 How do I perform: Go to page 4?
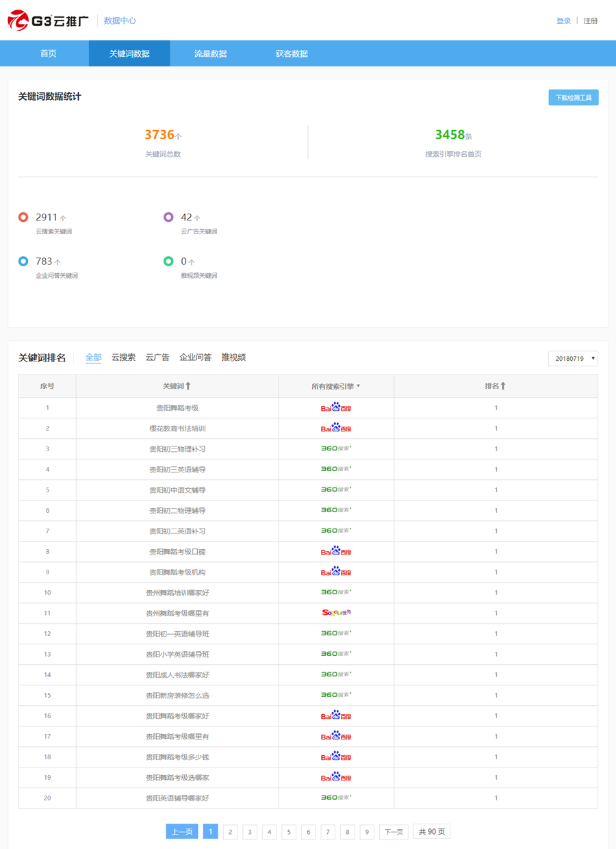tap(270, 832)
